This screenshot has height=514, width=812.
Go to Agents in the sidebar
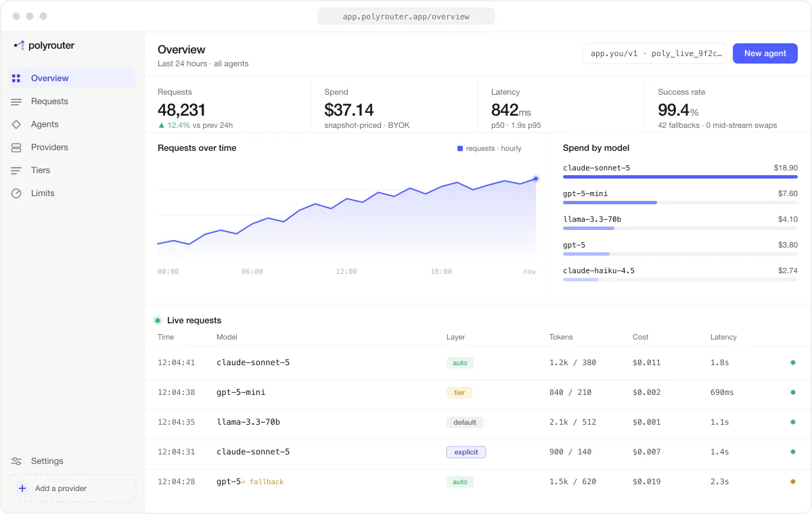[72, 124]
